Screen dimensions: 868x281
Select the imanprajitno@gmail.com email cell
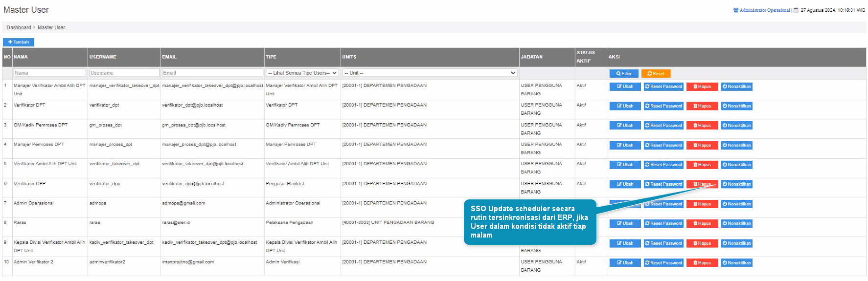[x=212, y=266]
